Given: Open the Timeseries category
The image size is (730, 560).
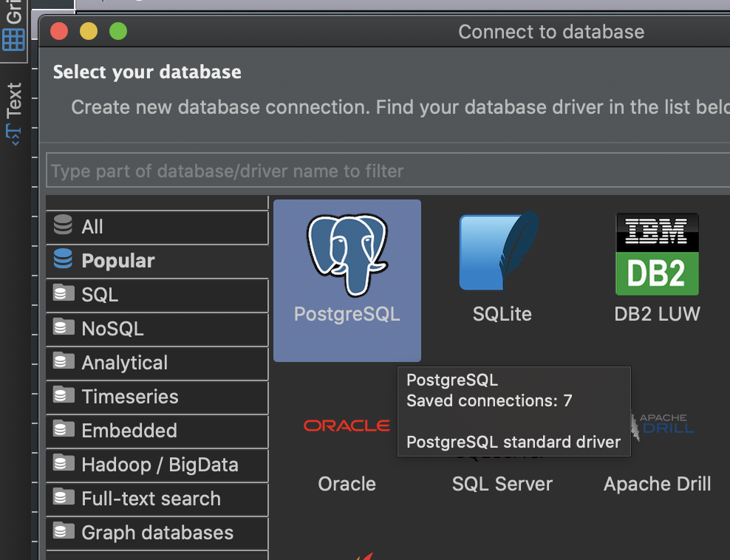Looking at the screenshot, I should click(x=157, y=397).
